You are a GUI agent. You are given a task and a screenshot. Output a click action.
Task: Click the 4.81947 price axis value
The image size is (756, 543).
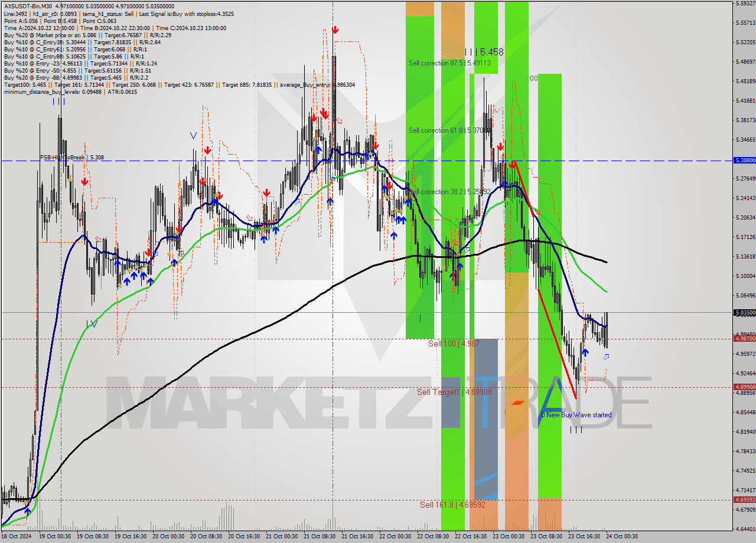[745, 431]
